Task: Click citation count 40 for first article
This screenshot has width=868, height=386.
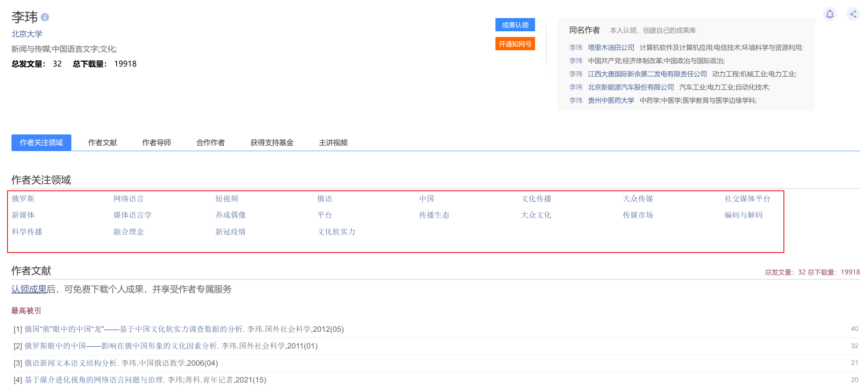Action: coord(854,329)
